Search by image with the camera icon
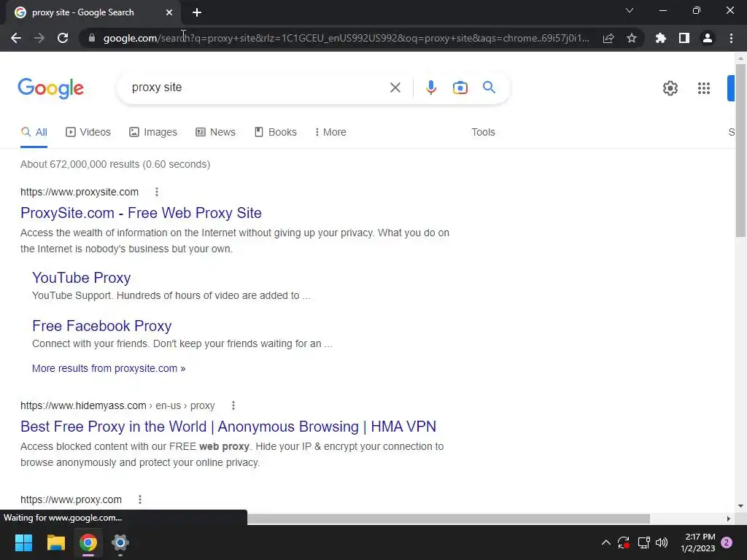Screen dimensions: 747x560 [460, 87]
